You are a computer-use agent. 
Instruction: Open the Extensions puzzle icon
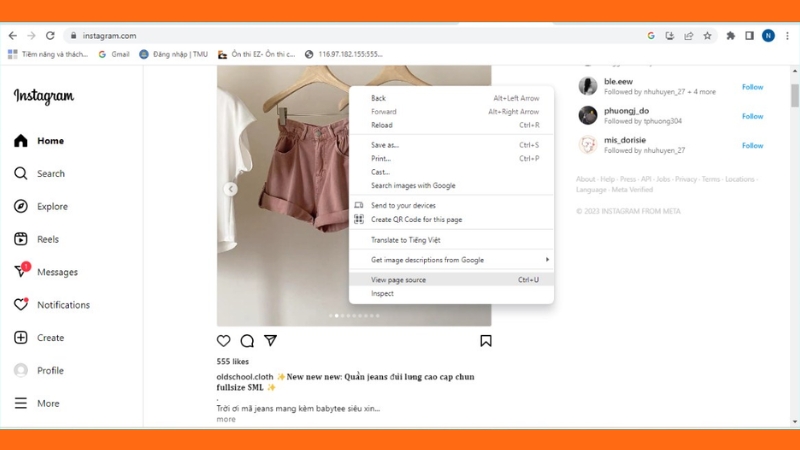coord(731,36)
